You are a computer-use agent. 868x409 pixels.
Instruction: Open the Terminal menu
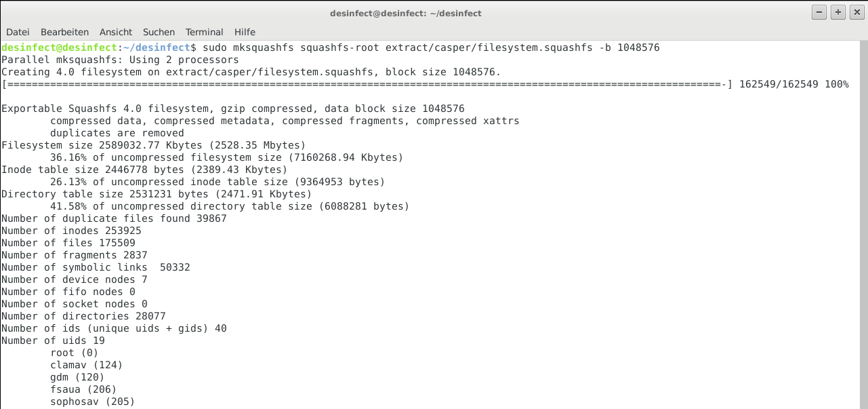pyautogui.click(x=205, y=32)
